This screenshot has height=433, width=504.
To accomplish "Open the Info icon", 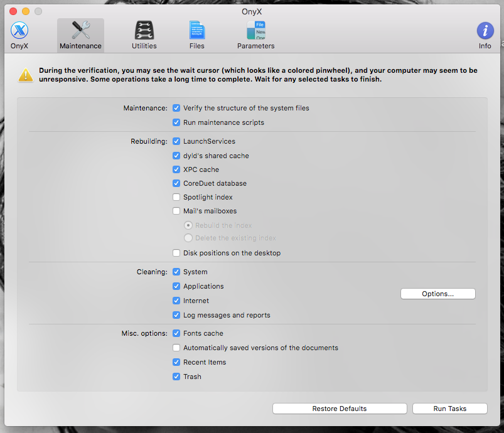I will tap(485, 35).
